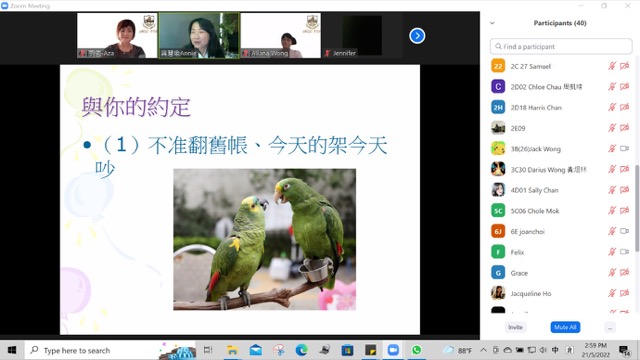Click camera-off icon for Jacqueline Ho

624,293
